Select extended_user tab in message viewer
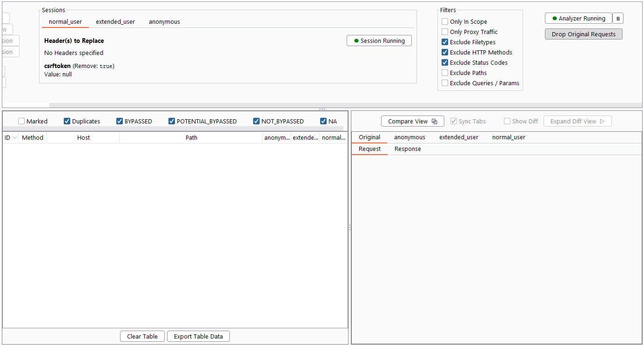Viewport: 644px width, 346px height. tap(459, 137)
